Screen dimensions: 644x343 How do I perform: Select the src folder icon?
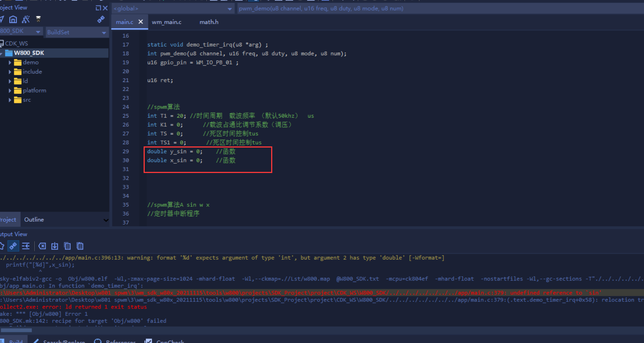pyautogui.click(x=18, y=100)
